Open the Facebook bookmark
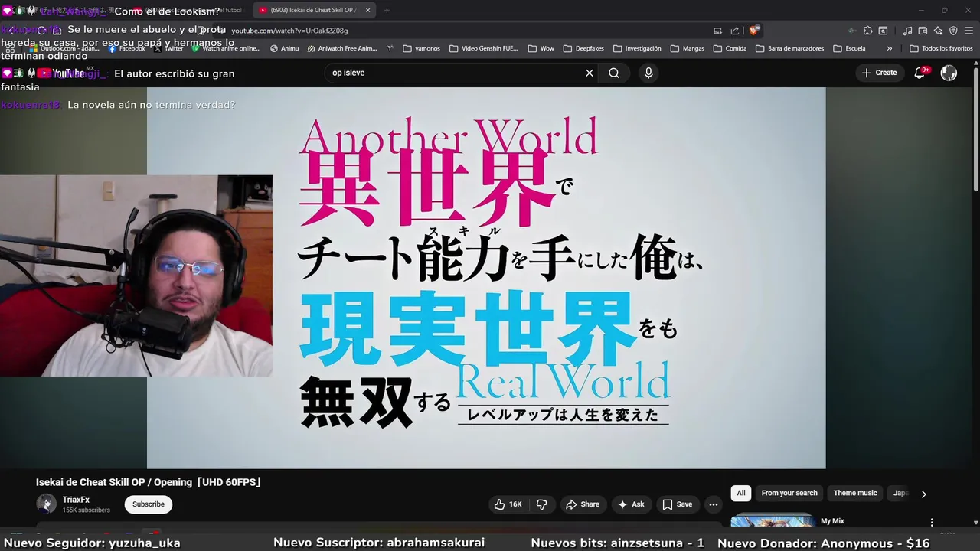The height and width of the screenshot is (551, 980). click(127, 48)
